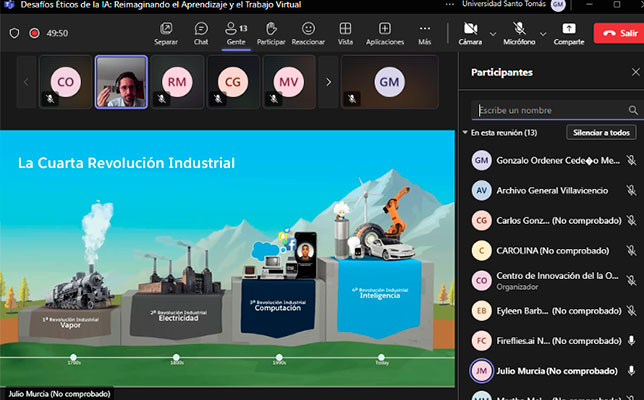
Task: Expand the camera options dropdown arrow
Action: coord(493,33)
